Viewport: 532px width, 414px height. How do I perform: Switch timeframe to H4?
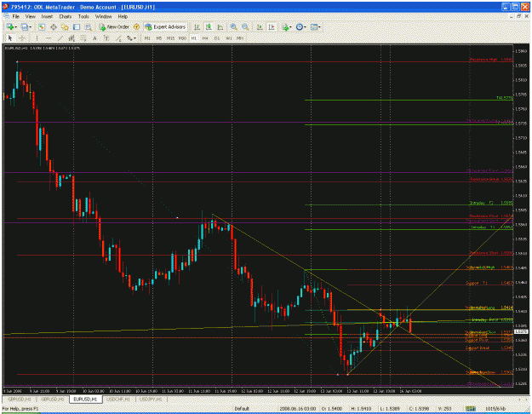205,38
